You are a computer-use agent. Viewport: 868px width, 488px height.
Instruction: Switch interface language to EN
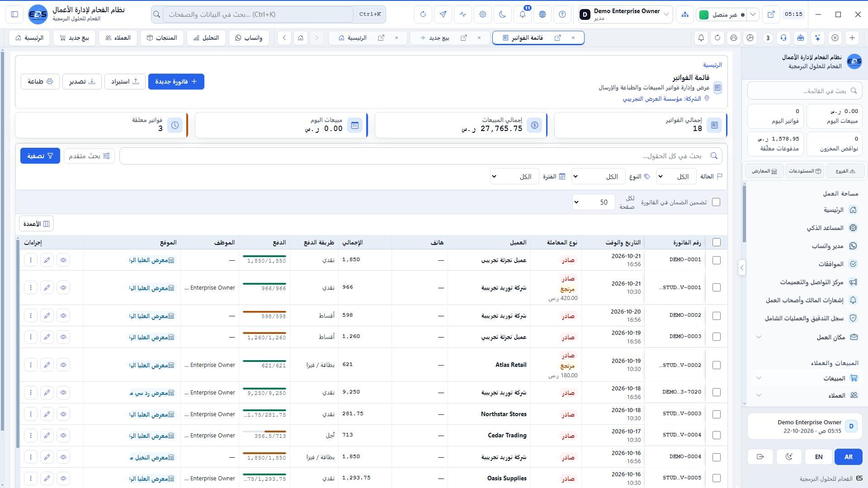(819, 457)
